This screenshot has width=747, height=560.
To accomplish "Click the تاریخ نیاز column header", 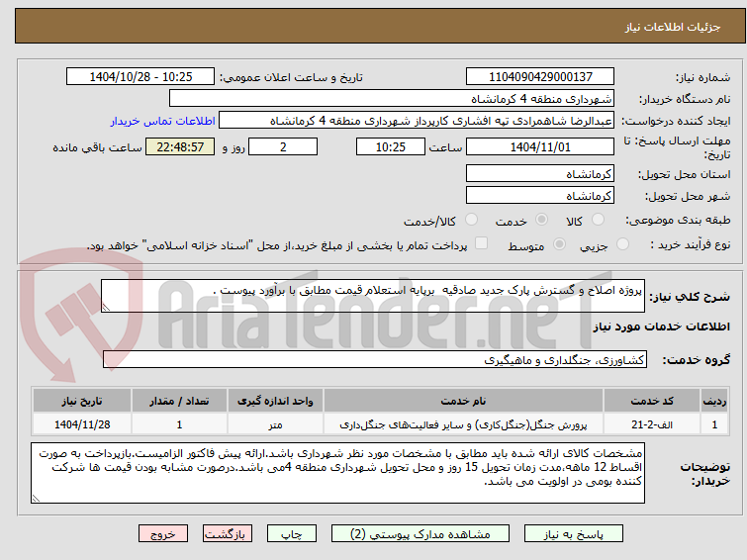I will (x=82, y=401).
